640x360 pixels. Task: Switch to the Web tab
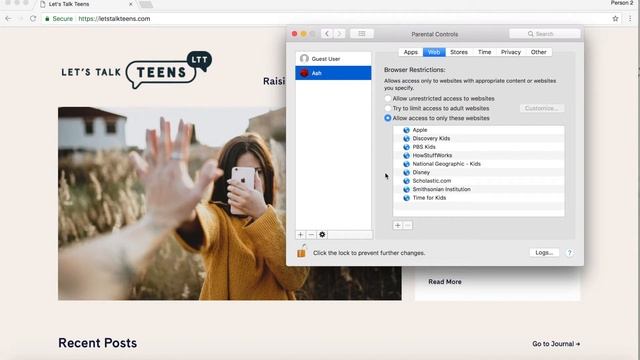click(434, 52)
